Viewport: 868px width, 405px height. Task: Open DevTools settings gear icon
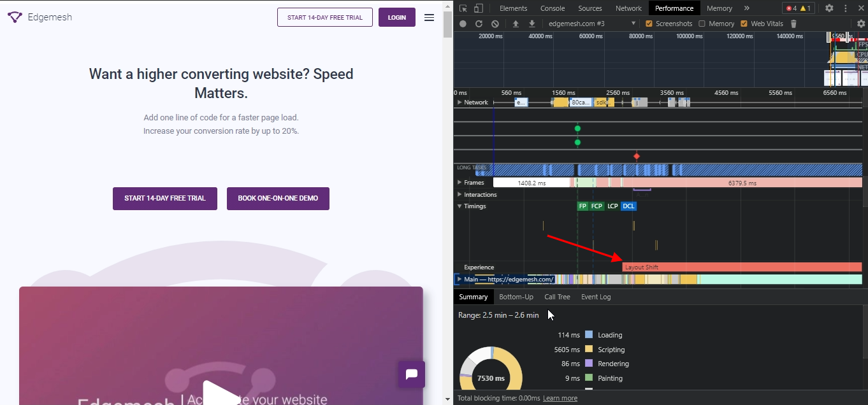pos(829,8)
